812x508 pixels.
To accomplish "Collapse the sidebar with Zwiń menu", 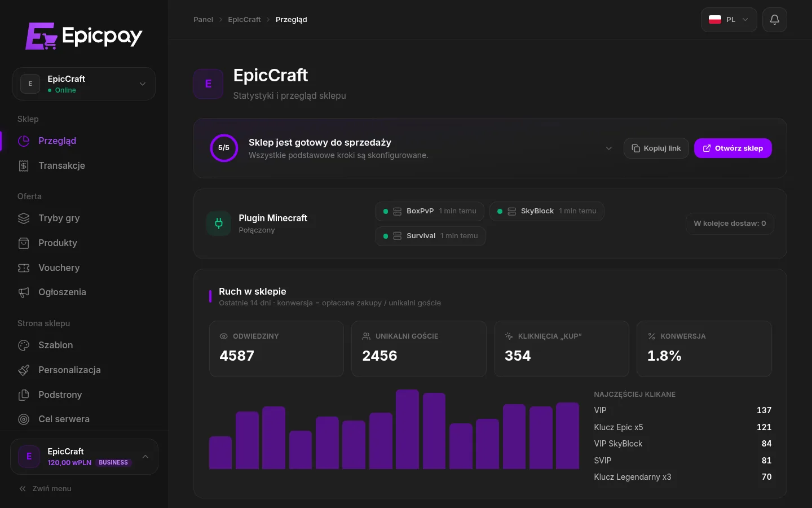I will pyautogui.click(x=45, y=489).
